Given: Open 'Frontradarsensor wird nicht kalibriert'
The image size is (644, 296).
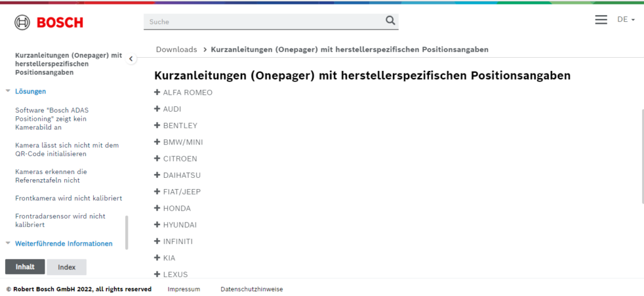Looking at the screenshot, I should point(60,221).
